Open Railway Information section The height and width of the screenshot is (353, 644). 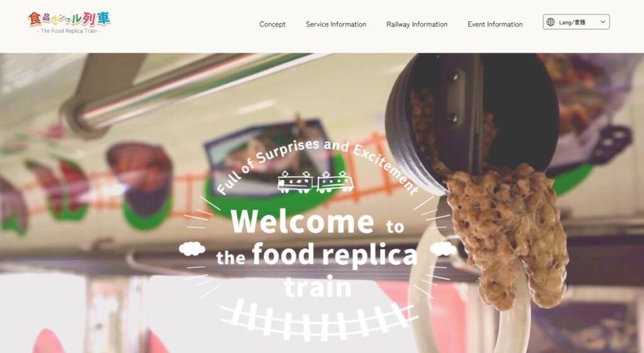point(417,25)
